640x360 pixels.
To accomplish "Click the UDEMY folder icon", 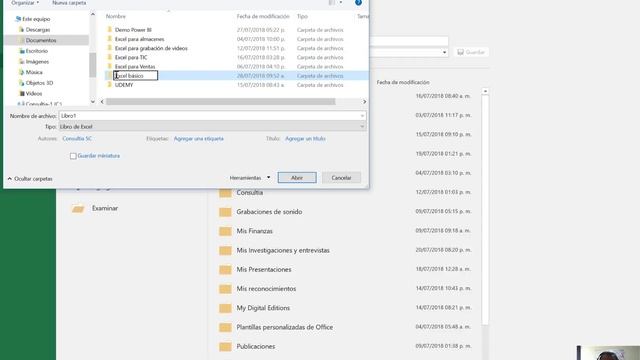I will 109,84.
